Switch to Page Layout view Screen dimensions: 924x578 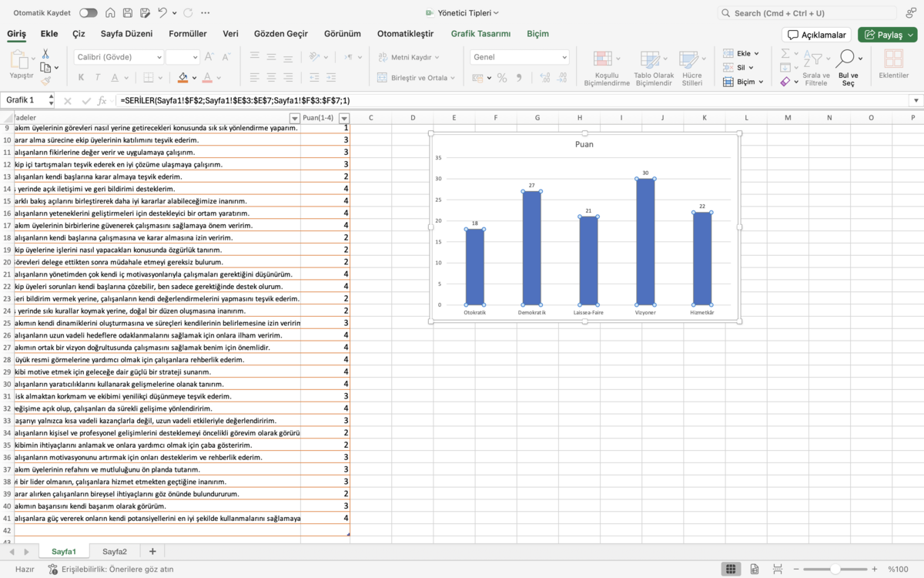click(754, 569)
